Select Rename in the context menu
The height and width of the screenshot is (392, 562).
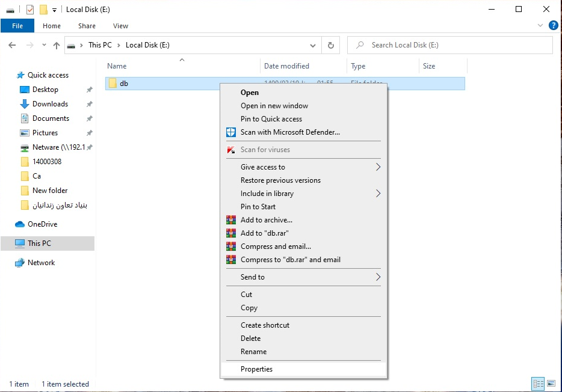[253, 352]
